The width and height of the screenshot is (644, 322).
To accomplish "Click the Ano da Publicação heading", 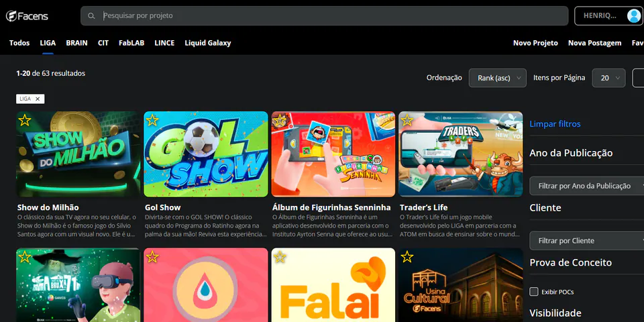I will coord(571,153).
